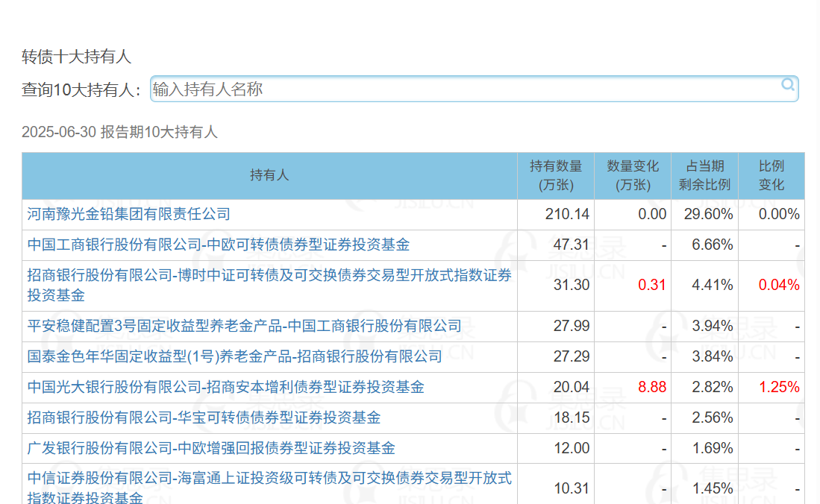Click the 查询10大持有人 label
This screenshot has height=504, width=820.
(81, 90)
